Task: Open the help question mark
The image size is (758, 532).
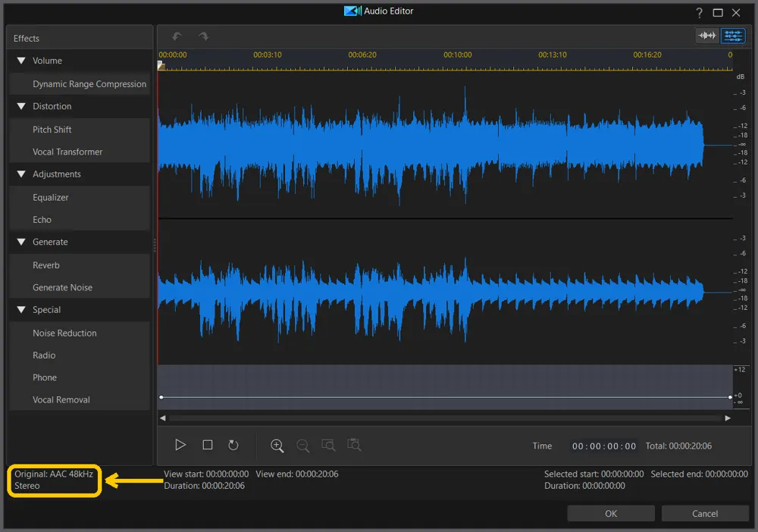Action: [699, 13]
